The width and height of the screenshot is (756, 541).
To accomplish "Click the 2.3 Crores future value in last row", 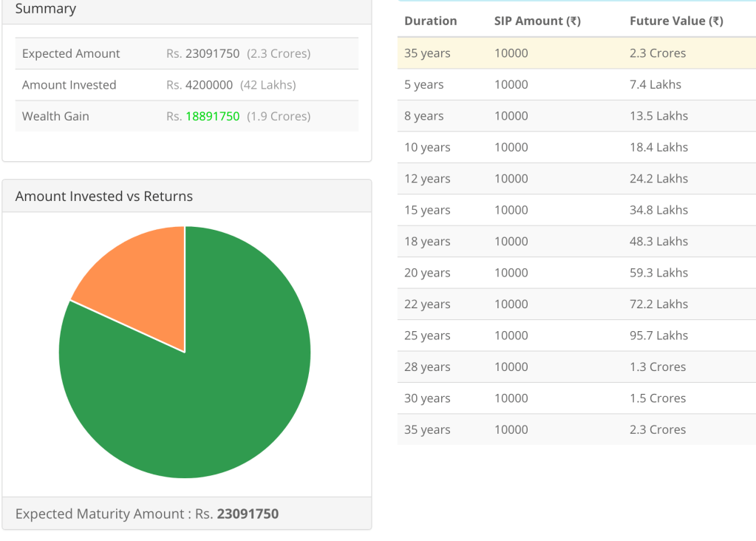I will [656, 429].
